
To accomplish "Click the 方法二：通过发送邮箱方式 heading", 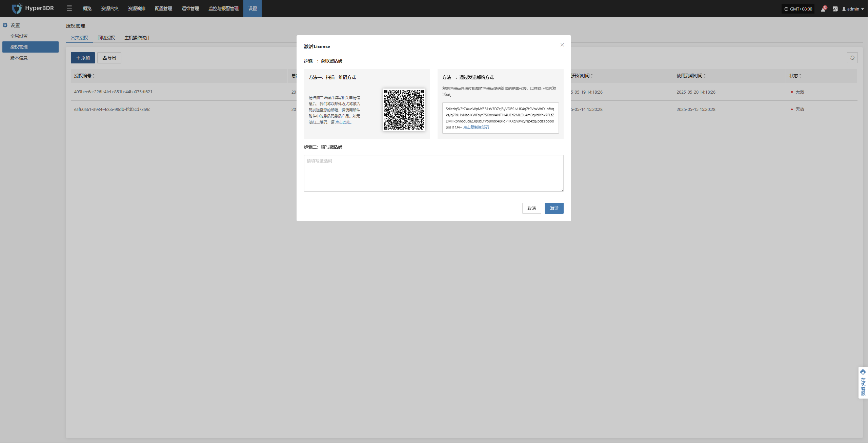I will click(x=468, y=77).
